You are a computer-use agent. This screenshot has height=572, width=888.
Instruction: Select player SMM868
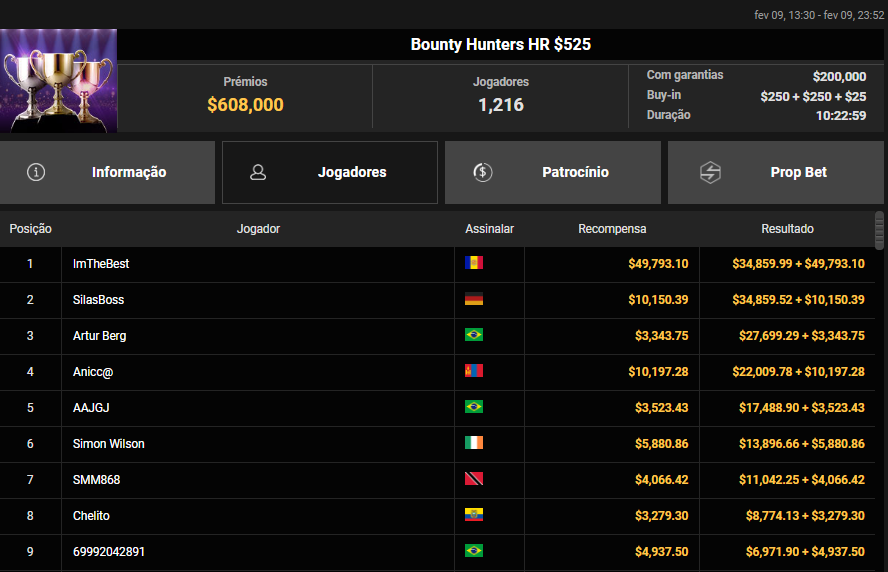(96, 480)
